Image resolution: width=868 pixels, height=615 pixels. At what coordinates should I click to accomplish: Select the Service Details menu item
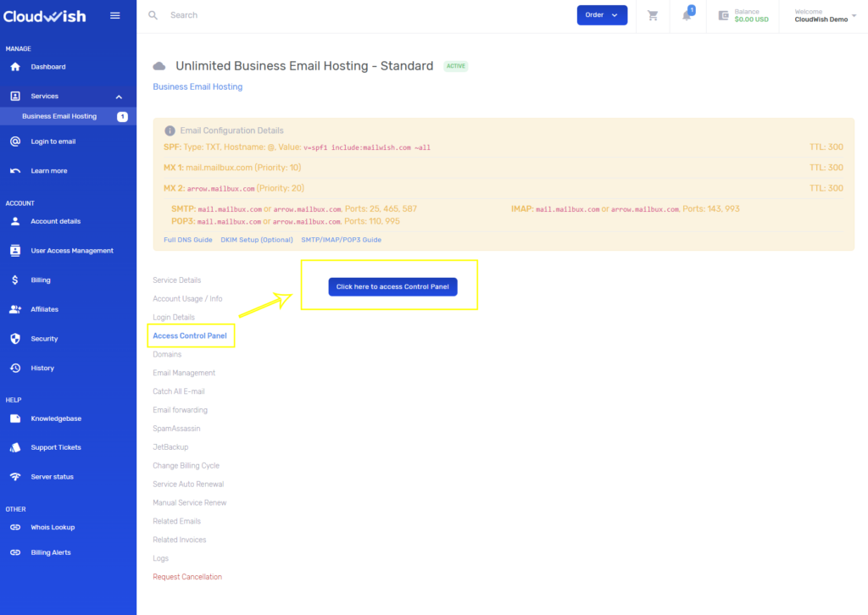tap(177, 280)
